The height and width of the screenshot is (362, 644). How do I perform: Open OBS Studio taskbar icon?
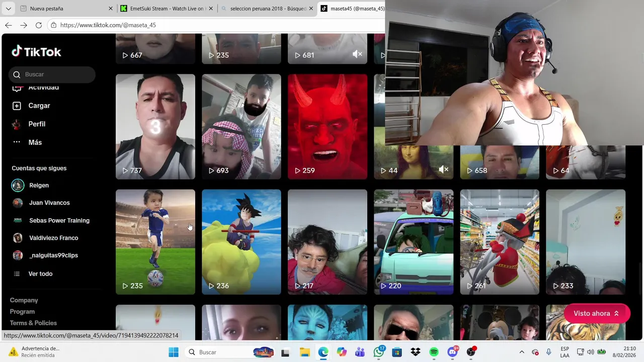[471, 352]
